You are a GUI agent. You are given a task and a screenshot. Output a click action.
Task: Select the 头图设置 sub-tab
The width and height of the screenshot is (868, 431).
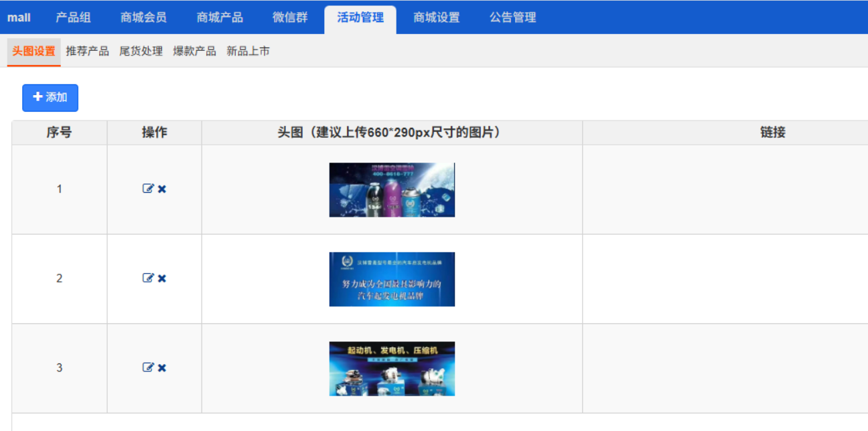[x=33, y=52]
